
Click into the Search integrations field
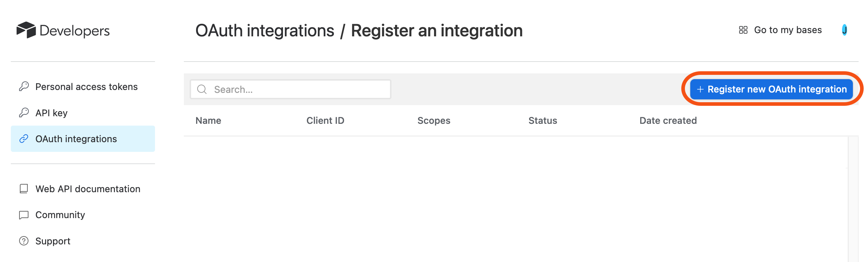291,89
